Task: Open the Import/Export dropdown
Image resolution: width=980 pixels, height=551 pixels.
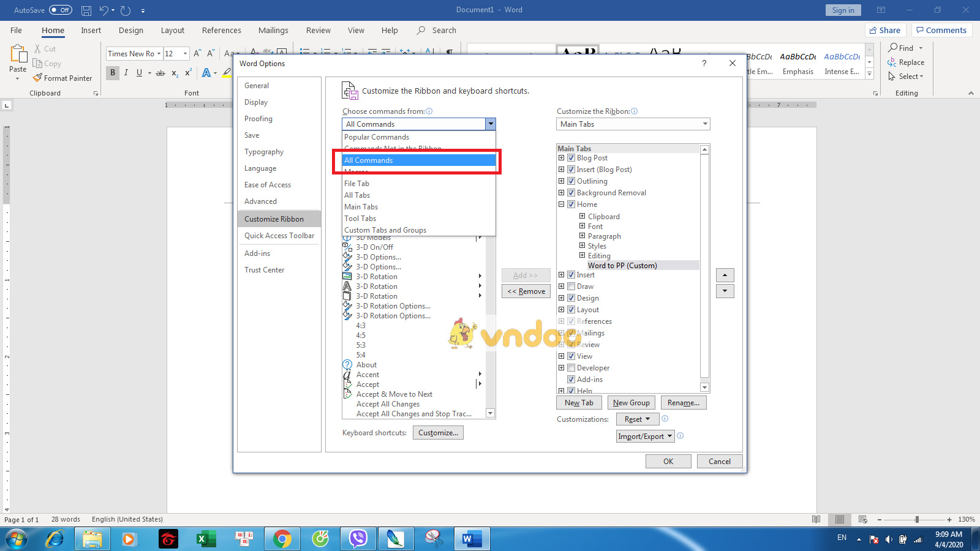Action: click(645, 437)
